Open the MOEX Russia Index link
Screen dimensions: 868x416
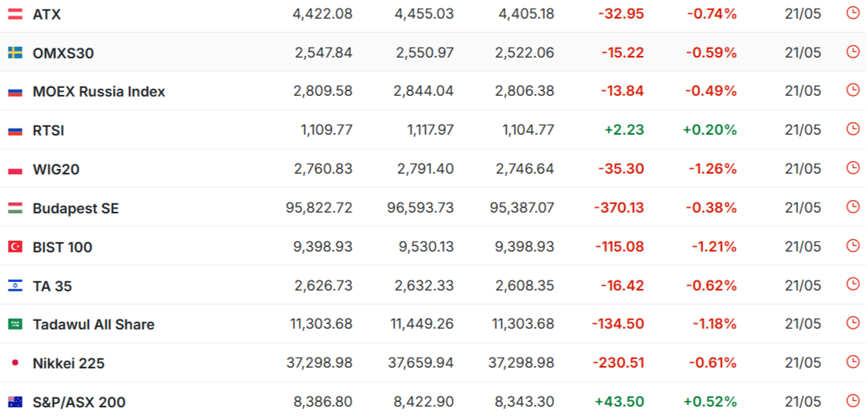99,91
